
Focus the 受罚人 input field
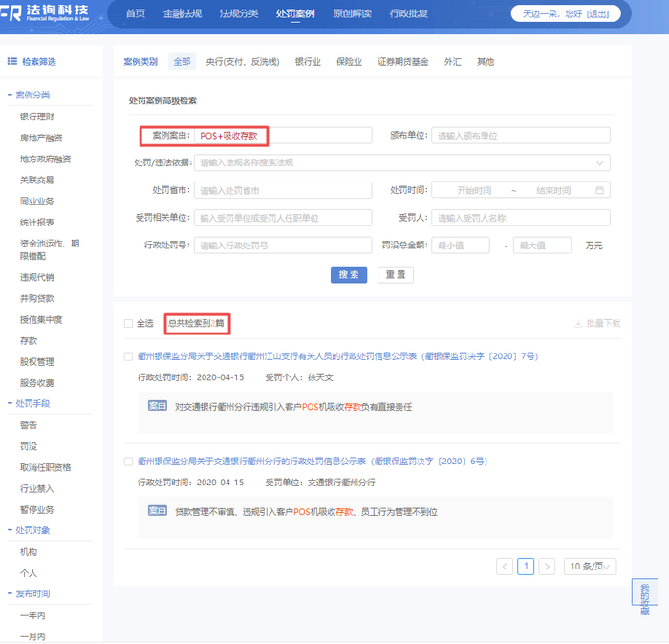tap(521, 218)
